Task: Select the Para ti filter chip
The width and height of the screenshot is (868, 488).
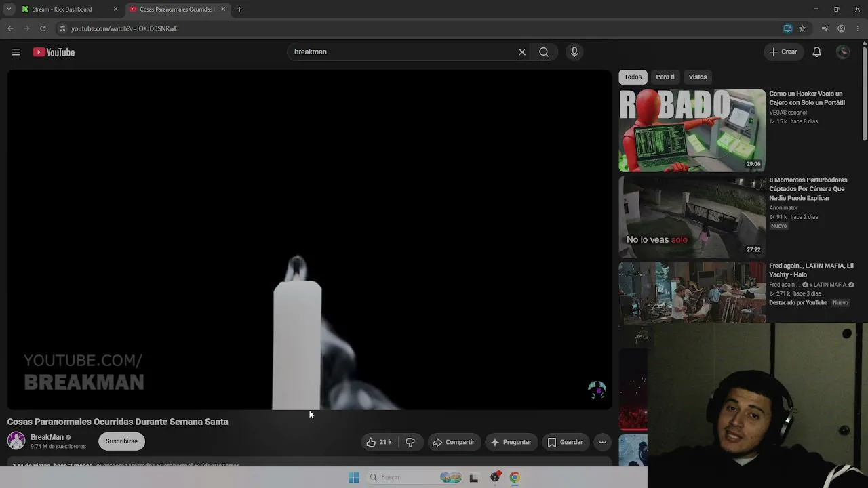Action: coord(665,77)
